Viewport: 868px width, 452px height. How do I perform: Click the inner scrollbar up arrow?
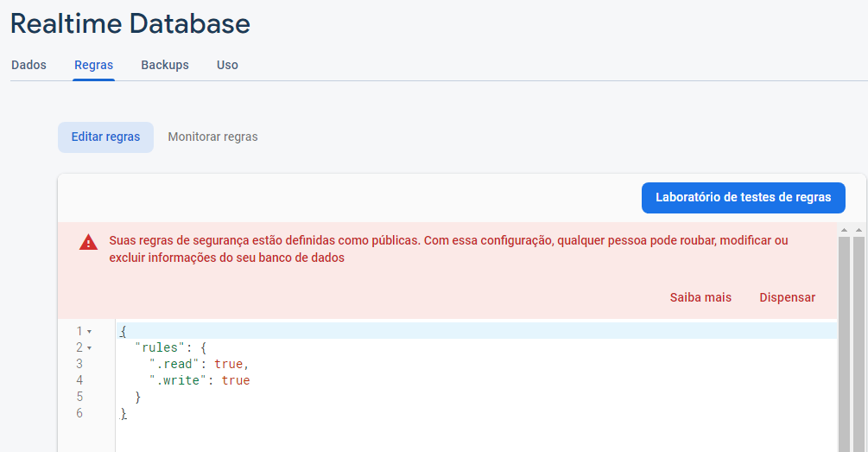(x=844, y=230)
